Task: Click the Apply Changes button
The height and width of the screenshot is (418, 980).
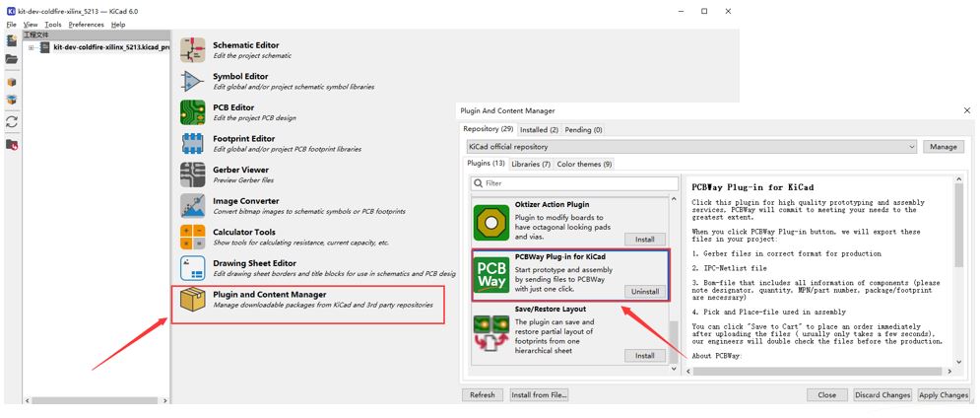Action: [943, 394]
